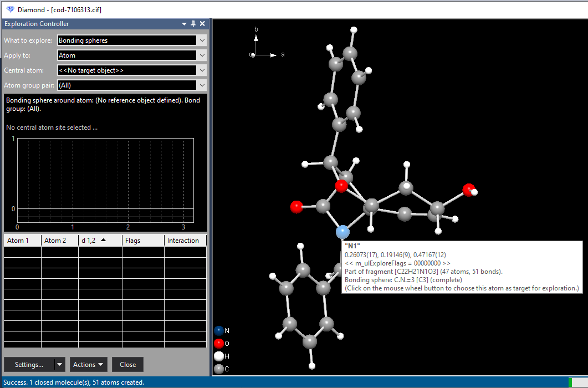The height and width of the screenshot is (388, 588).
Task: Open the Apply to selector showing Atom
Action: pyautogui.click(x=202, y=55)
